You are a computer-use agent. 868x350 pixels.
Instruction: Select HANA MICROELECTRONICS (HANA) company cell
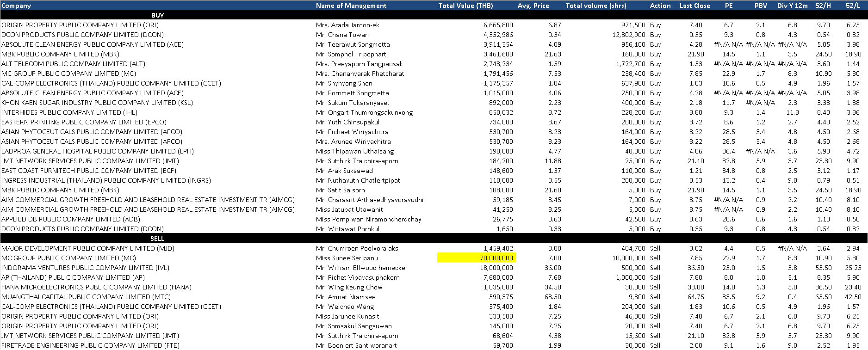click(x=96, y=287)
